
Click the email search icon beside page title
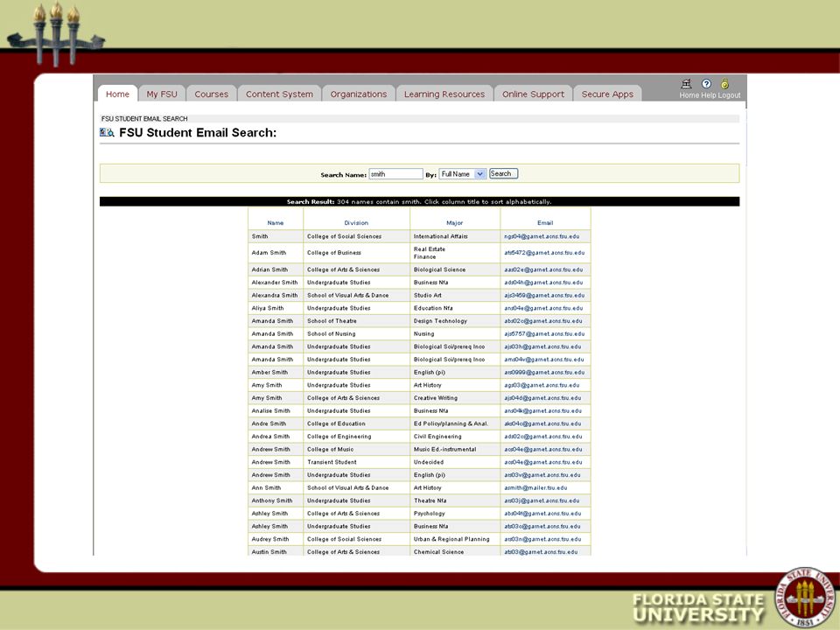click(x=107, y=132)
